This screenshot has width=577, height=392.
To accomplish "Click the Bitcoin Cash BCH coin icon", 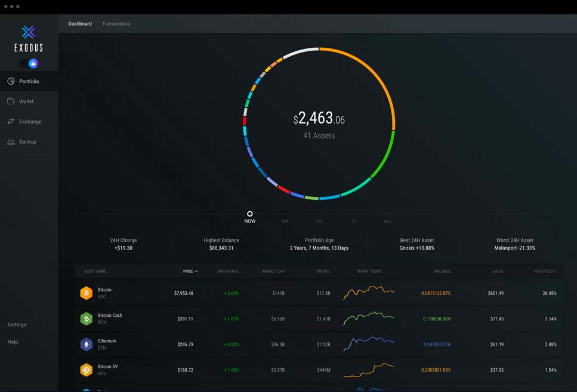I will point(86,319).
